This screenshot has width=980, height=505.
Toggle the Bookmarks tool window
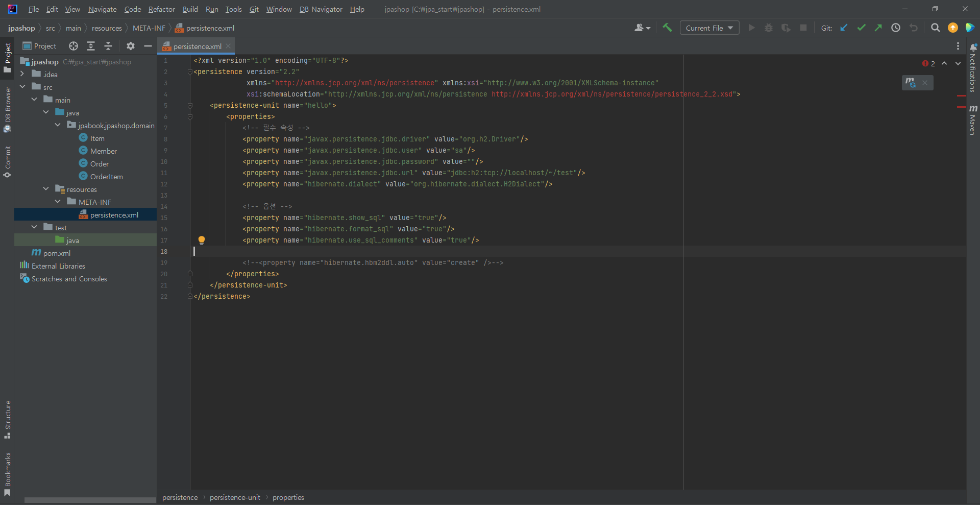click(x=7, y=474)
